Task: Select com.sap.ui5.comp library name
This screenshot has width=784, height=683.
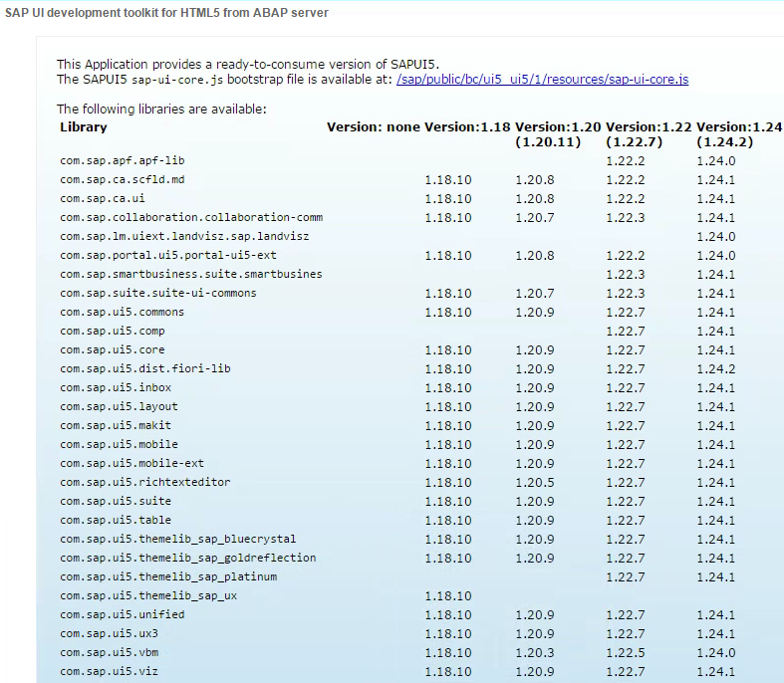Action: pos(112,332)
